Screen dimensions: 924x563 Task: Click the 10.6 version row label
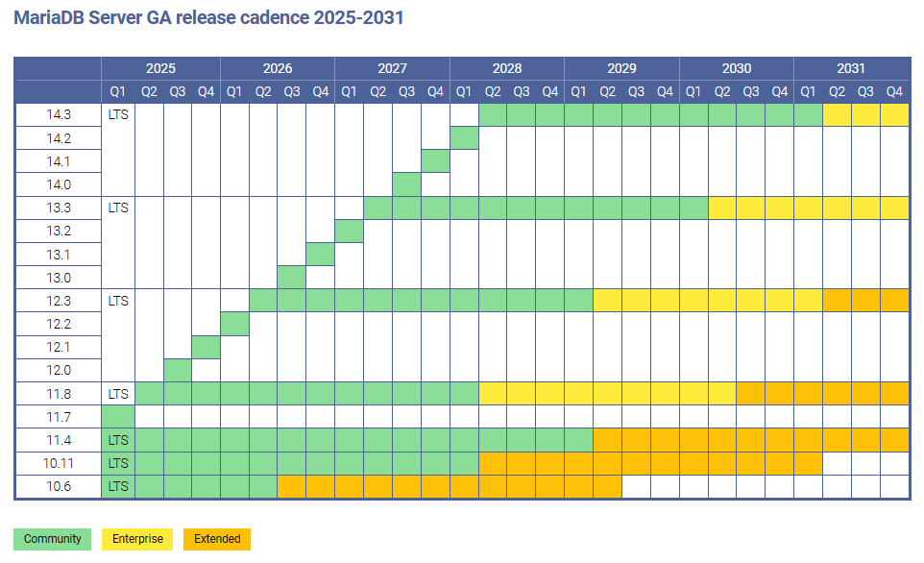59,486
